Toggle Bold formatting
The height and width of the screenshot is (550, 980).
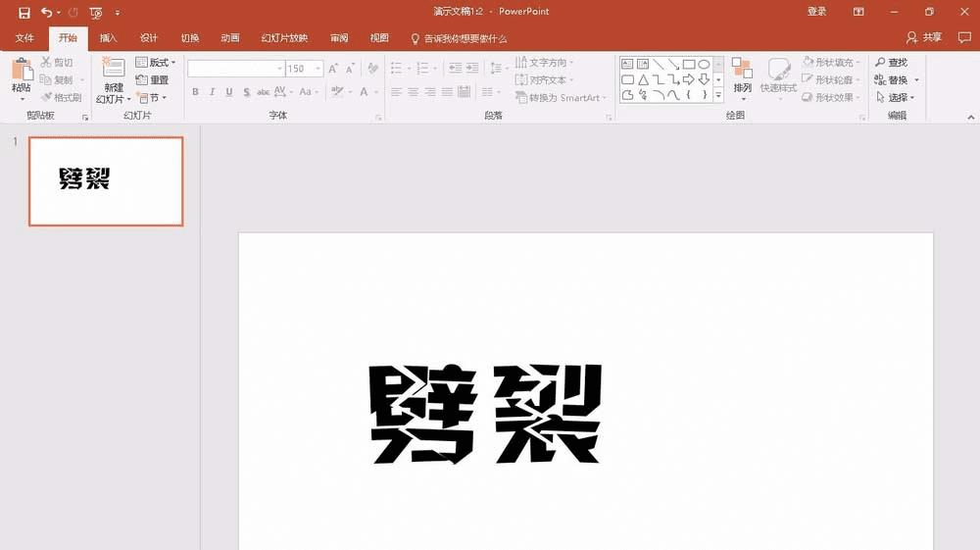tap(195, 92)
